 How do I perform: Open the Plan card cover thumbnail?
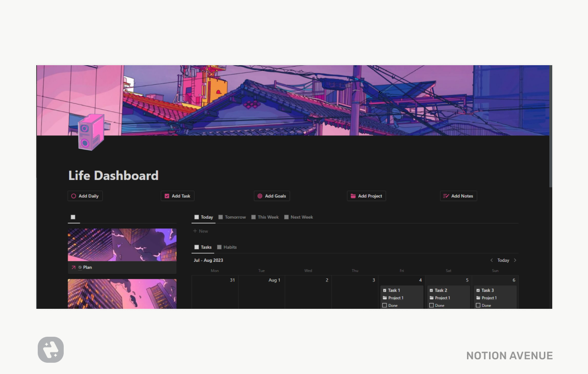(122, 244)
